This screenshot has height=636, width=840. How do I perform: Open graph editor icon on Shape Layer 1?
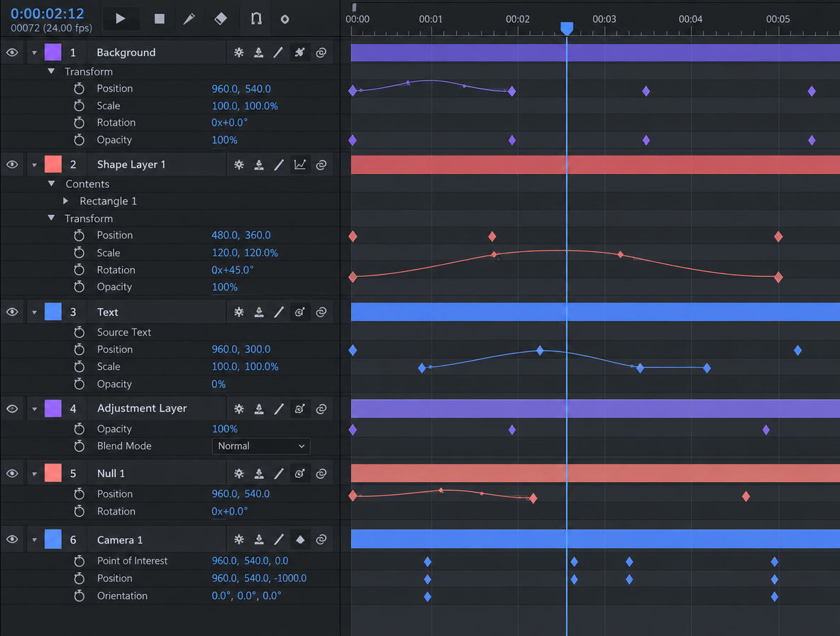(x=300, y=165)
